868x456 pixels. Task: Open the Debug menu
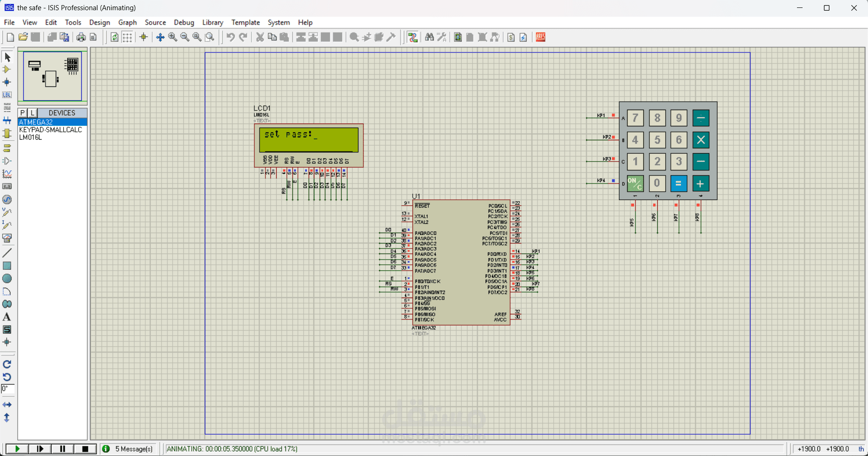pyautogui.click(x=184, y=22)
